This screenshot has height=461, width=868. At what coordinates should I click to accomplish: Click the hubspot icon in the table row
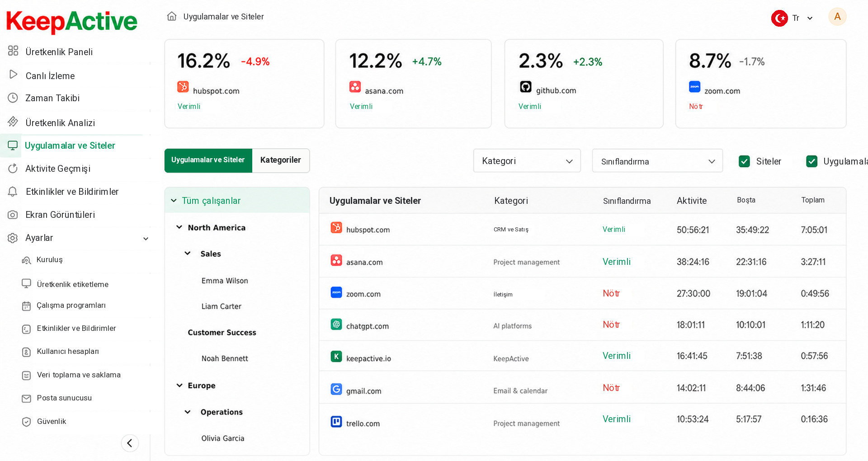point(336,227)
